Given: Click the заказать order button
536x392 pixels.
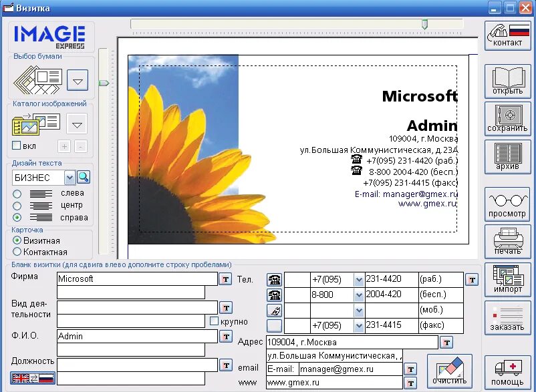Looking at the screenshot, I should pos(508,318).
